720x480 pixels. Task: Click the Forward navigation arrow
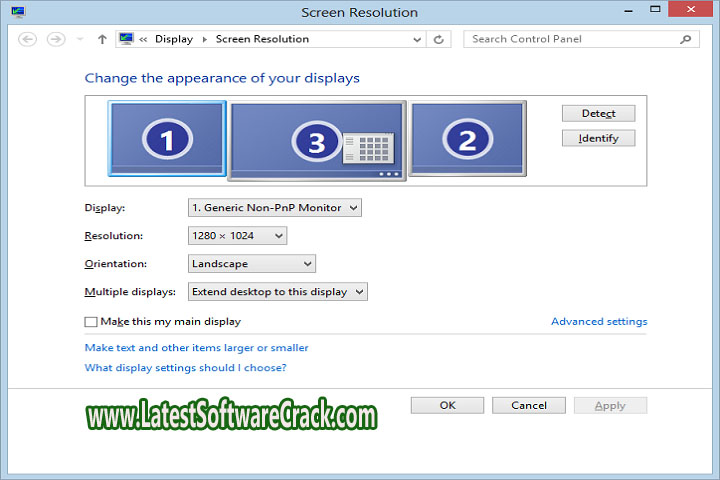pos(56,39)
